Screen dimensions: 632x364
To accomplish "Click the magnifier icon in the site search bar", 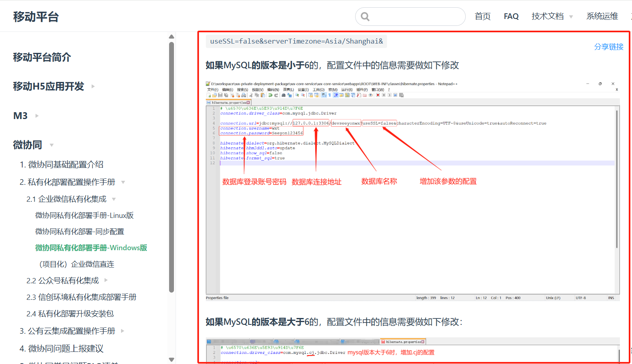I will (365, 17).
